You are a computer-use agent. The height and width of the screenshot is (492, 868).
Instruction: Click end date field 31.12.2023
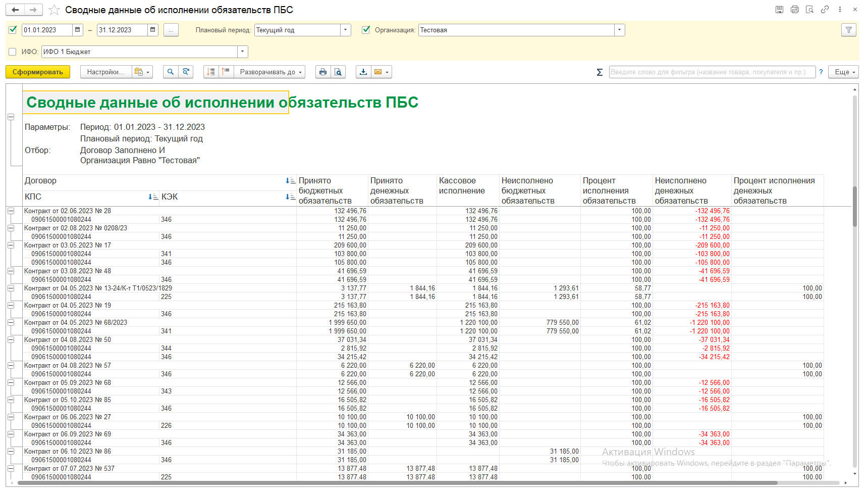click(x=122, y=30)
